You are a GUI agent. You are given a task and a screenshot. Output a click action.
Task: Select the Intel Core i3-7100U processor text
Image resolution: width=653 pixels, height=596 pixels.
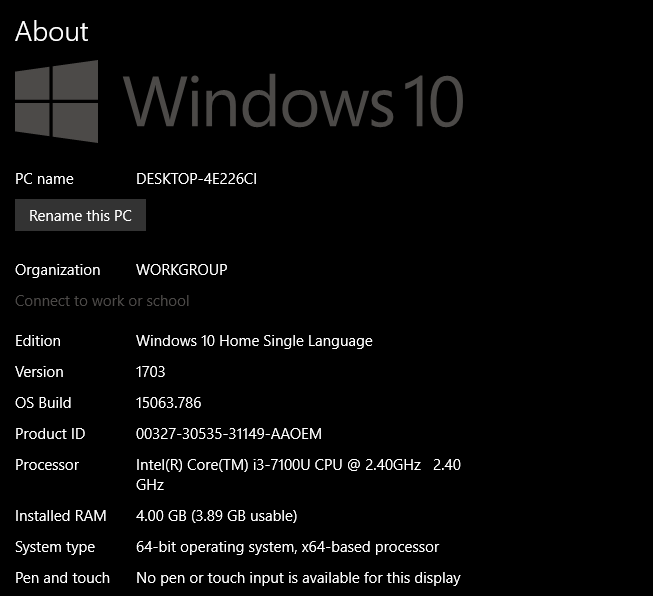click(x=298, y=474)
